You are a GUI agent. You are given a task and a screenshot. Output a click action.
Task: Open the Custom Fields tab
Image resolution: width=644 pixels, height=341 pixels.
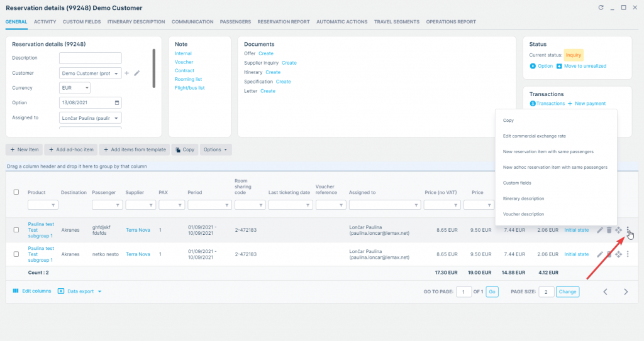pos(82,22)
